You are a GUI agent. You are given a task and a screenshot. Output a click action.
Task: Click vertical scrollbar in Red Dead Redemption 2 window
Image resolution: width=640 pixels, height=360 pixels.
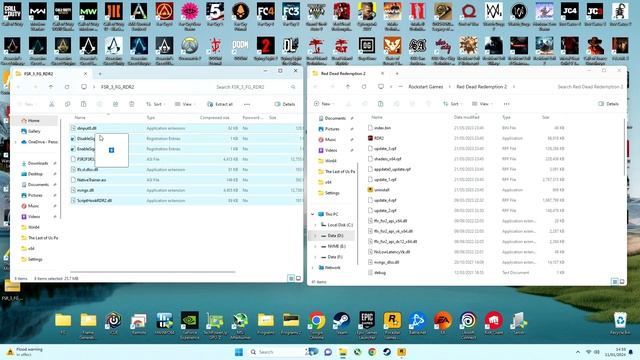point(624,147)
